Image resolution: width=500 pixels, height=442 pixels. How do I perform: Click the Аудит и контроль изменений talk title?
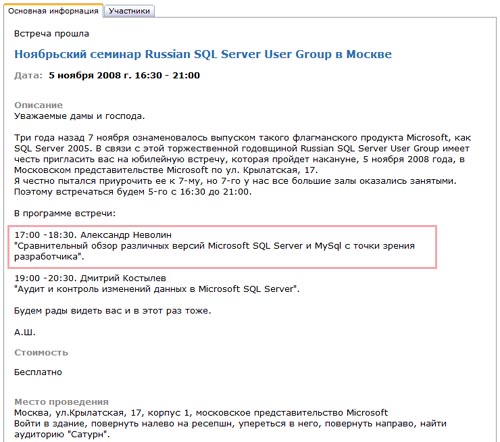pyautogui.click(x=157, y=289)
